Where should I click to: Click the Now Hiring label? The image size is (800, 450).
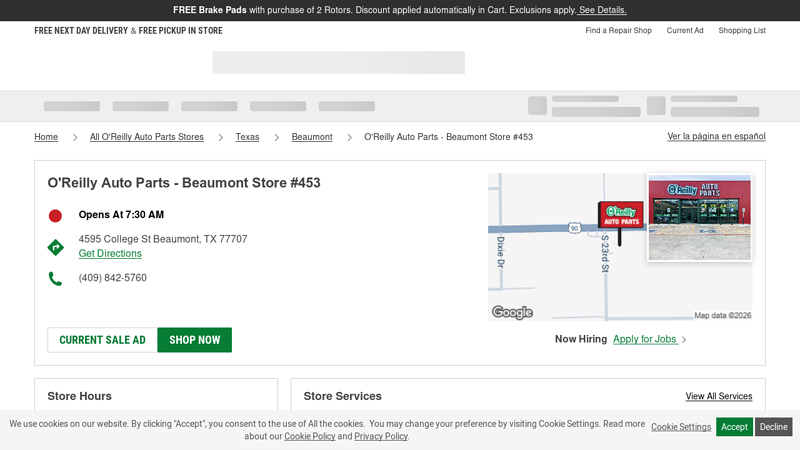click(581, 339)
